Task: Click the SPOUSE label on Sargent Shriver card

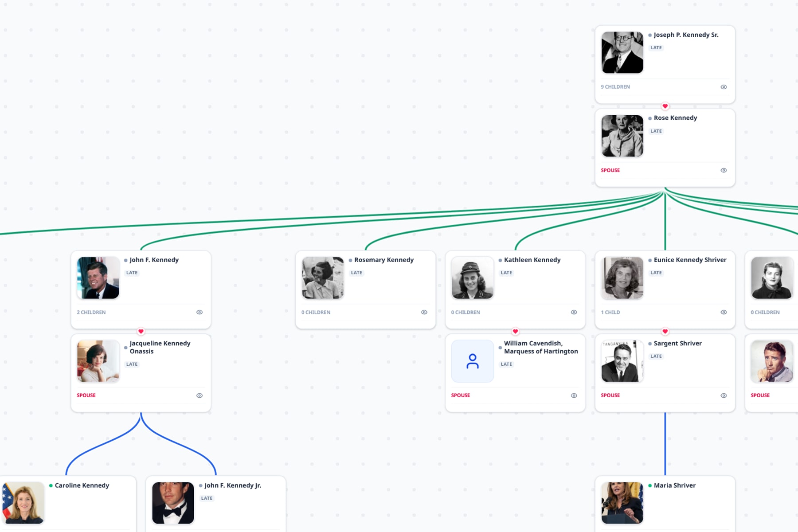Action: [x=610, y=395]
